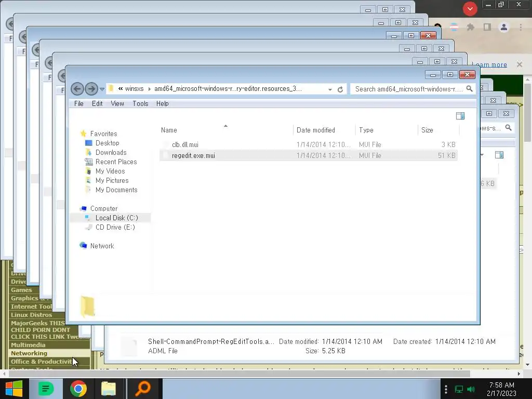The image size is (532, 399).
Task: Click the search magnifier in front window
Action: click(x=469, y=88)
